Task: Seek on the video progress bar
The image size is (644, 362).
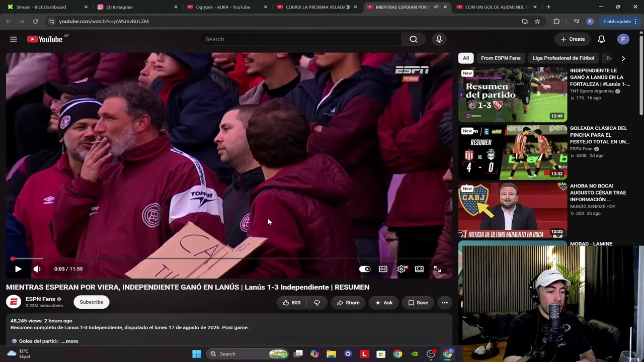Action: pyautogui.click(x=229, y=259)
